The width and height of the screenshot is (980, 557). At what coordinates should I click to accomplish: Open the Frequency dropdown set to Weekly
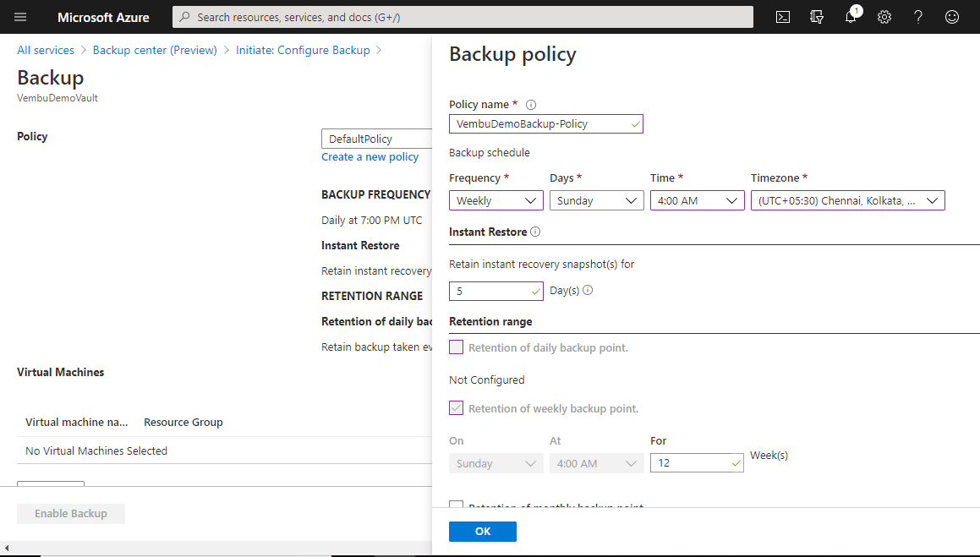[x=496, y=200]
